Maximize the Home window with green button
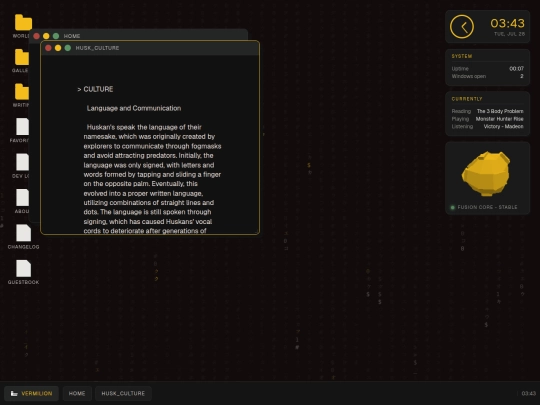The height and width of the screenshot is (405, 540). 56,36
